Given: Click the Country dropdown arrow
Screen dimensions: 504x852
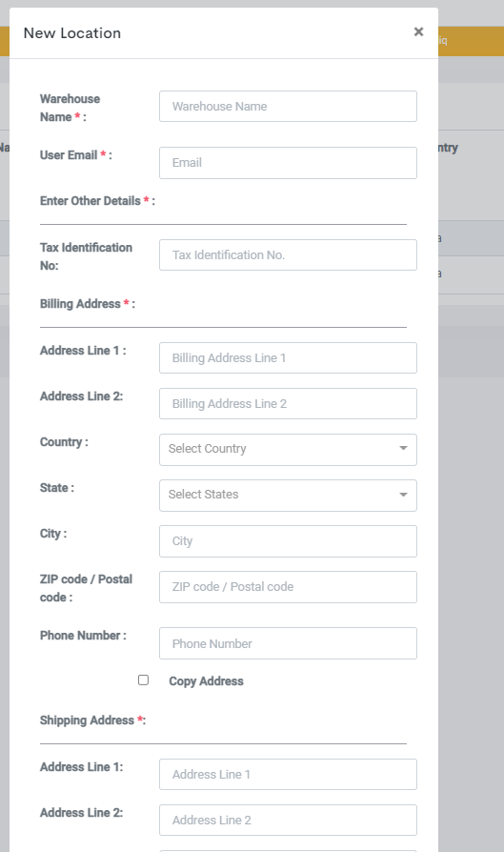Looking at the screenshot, I should pyautogui.click(x=403, y=448).
